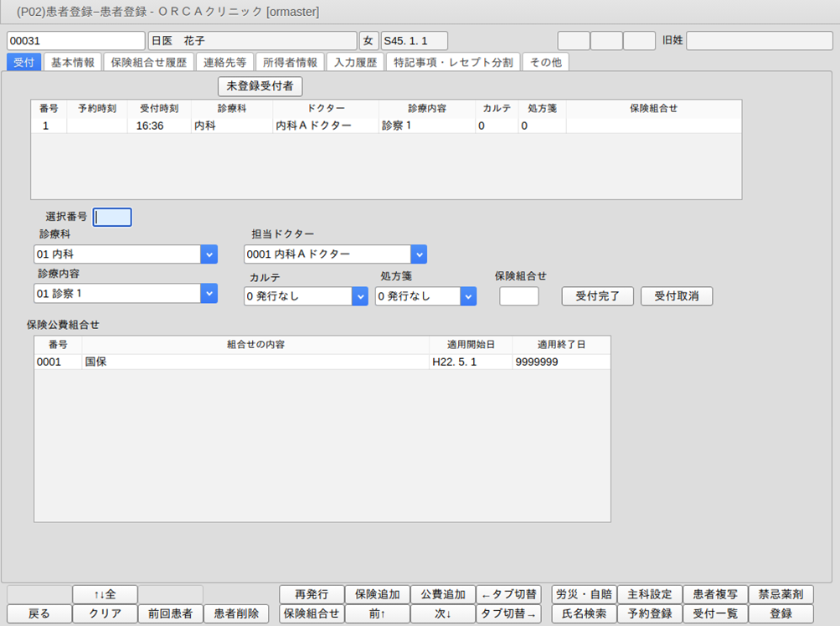
Task: Click the 受付完了 button
Action: 597,296
